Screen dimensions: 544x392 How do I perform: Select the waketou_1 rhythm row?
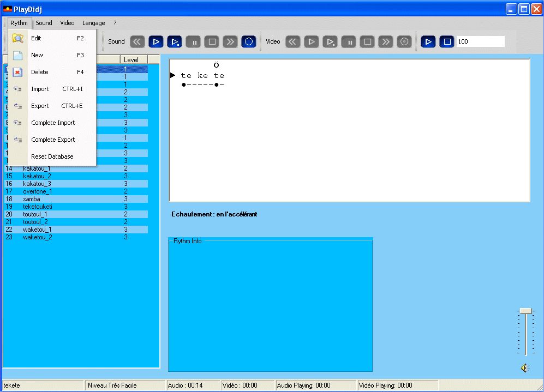(76, 230)
